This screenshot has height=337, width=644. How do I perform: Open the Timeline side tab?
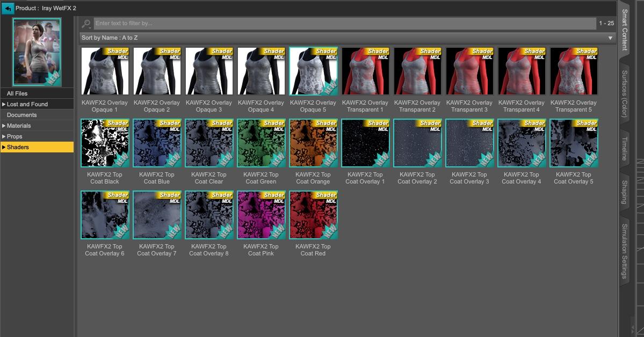coord(624,149)
